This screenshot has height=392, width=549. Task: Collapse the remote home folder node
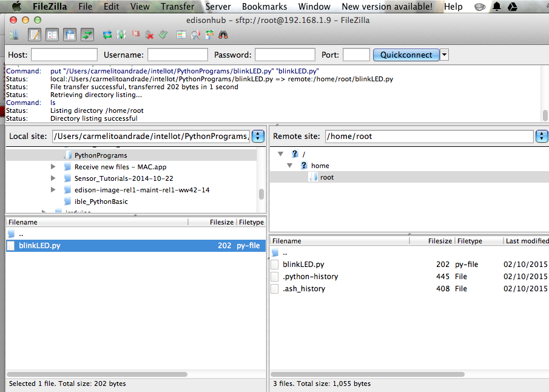tap(289, 165)
